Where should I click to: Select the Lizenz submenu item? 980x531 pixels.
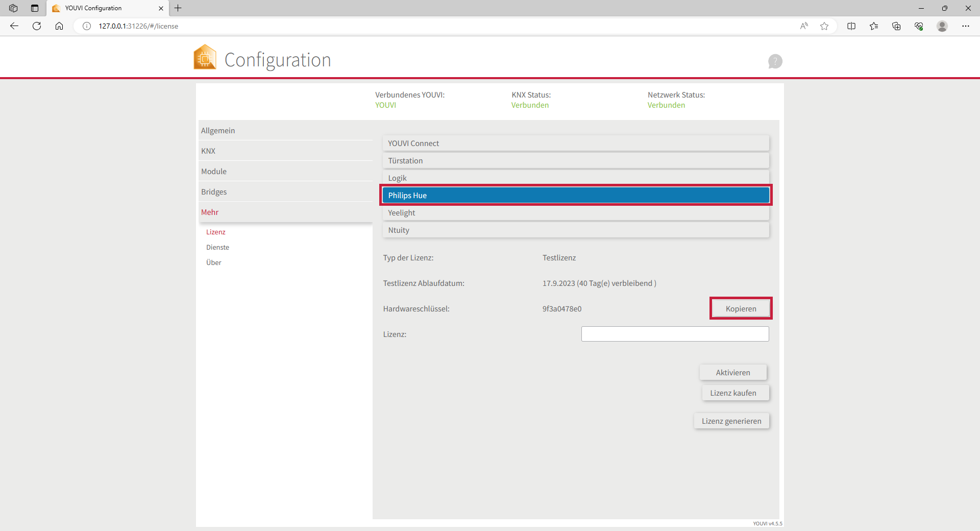click(216, 232)
